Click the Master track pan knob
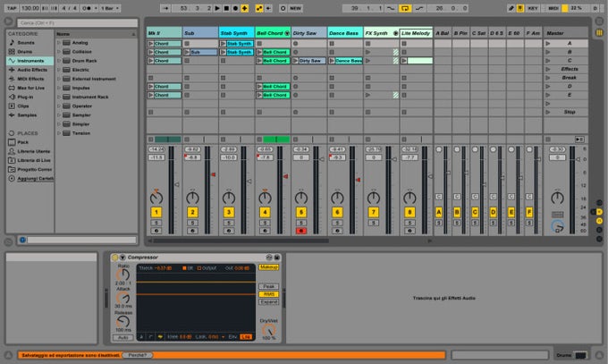This screenshot has width=608, height=364. pos(557,198)
